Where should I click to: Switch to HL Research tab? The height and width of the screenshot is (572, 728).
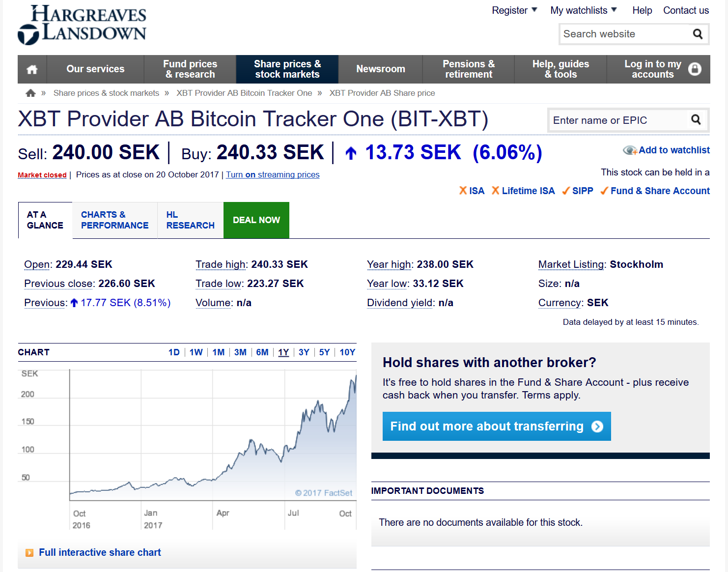(191, 220)
